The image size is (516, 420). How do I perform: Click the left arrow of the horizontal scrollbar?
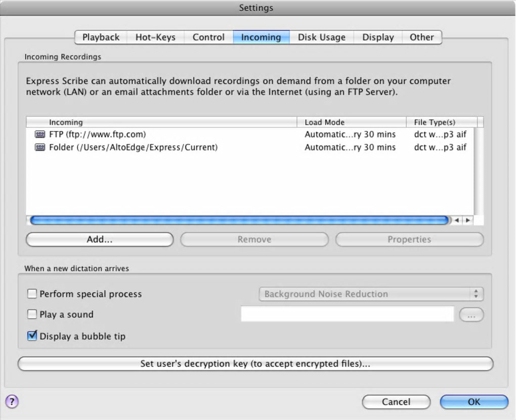[456, 220]
